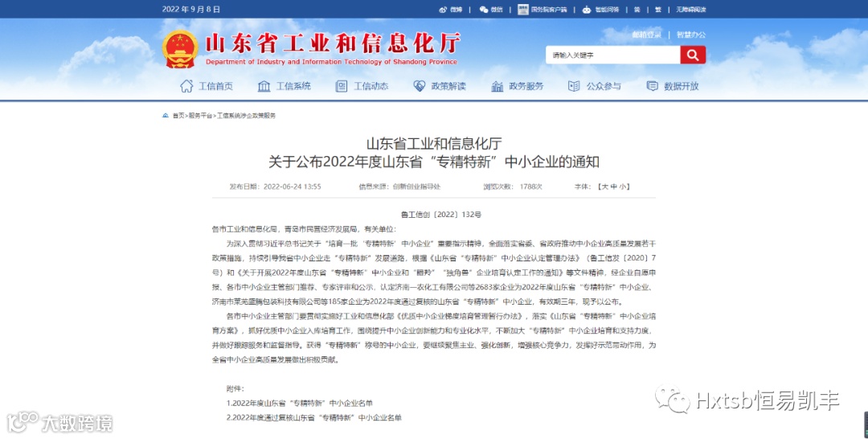
Task: Click the red magnifier search button
Action: click(x=693, y=55)
